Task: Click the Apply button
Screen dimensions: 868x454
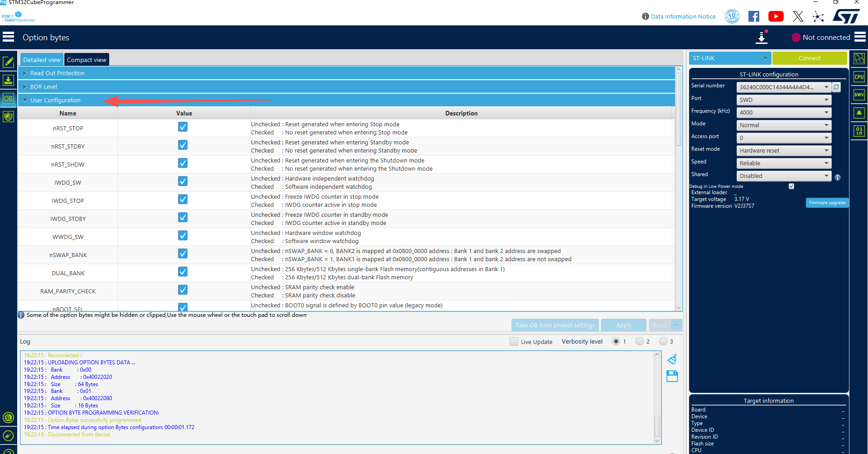Action: click(x=624, y=325)
